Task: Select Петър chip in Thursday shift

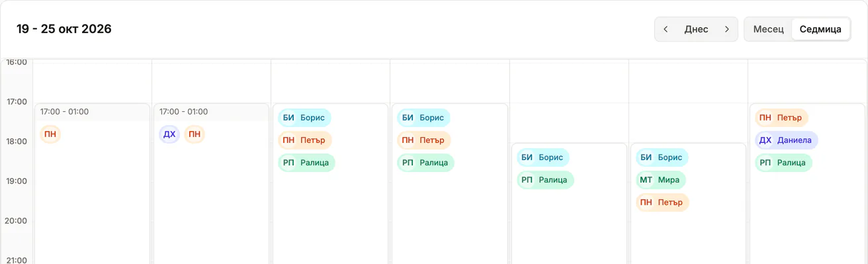Action: [x=424, y=140]
